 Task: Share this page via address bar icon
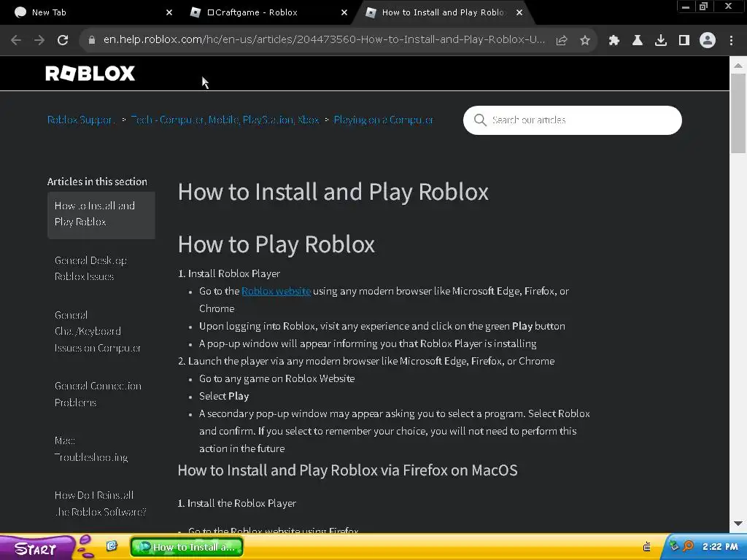pos(562,40)
